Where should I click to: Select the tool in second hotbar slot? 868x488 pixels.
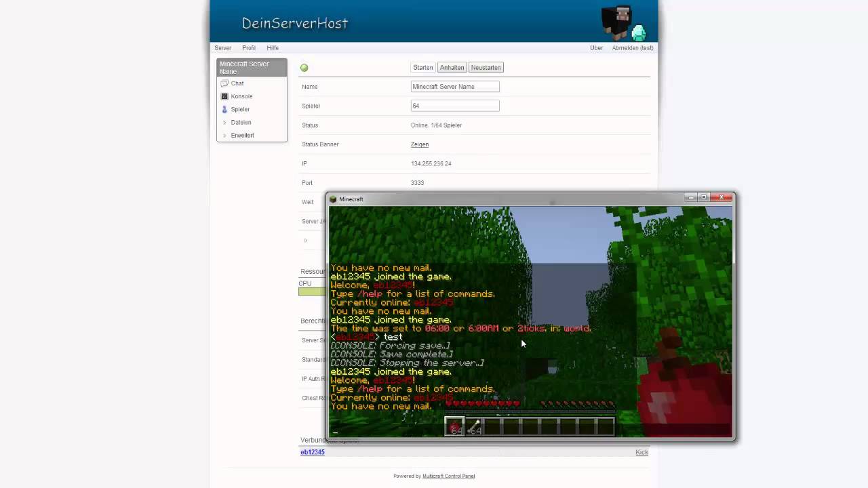[473, 427]
